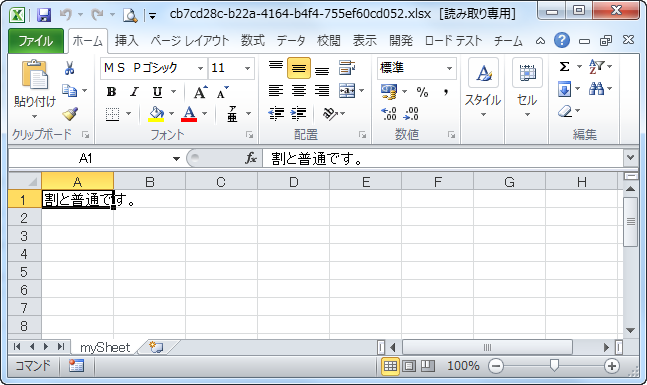Switch to ページ レイアウト tab
The width and height of the screenshot is (647, 385).
pos(189,41)
